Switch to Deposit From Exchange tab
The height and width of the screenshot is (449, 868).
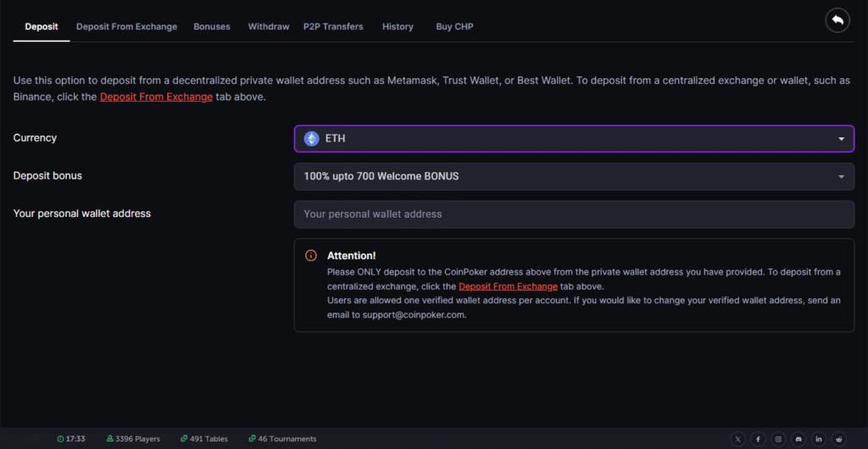point(127,26)
